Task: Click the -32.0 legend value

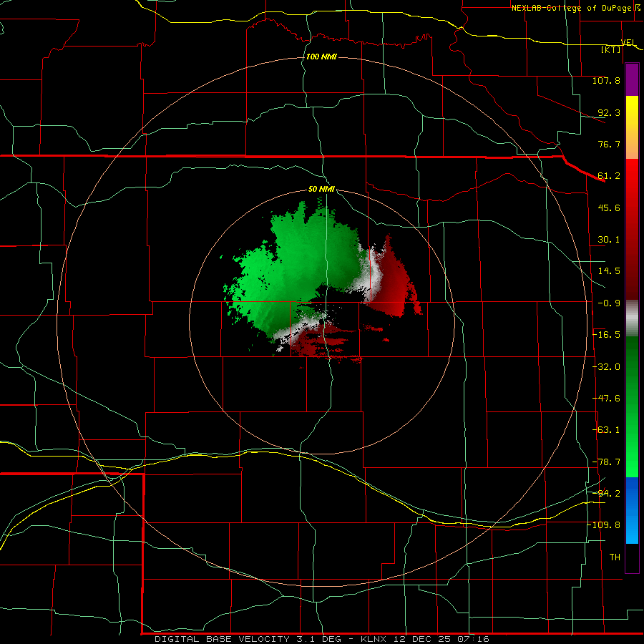Action: click(606, 367)
